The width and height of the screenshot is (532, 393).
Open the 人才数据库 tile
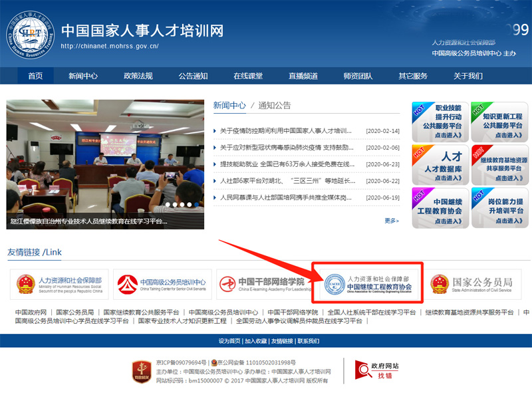(x=440, y=164)
